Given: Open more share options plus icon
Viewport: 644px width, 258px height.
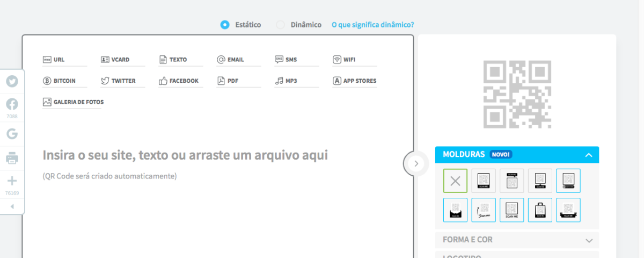Looking at the screenshot, I should 12,181.
